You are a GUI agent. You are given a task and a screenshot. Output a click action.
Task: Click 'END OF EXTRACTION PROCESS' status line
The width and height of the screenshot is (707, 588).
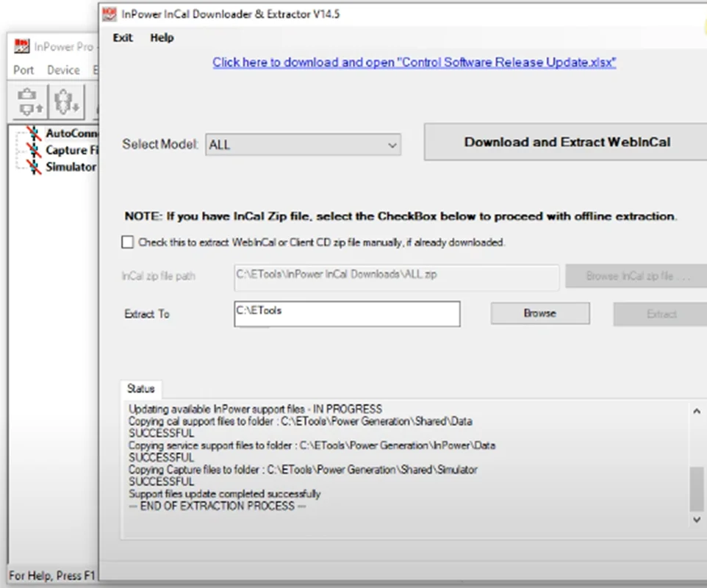(218, 506)
